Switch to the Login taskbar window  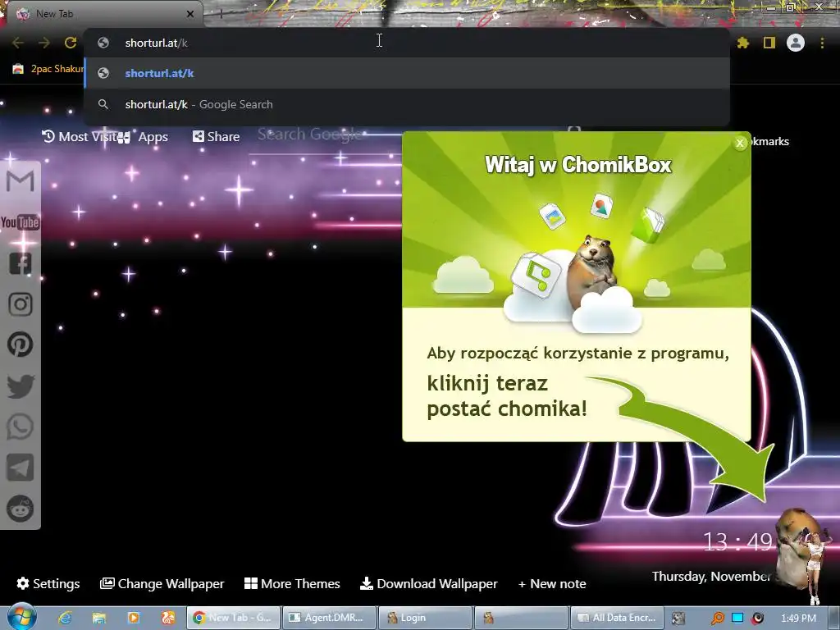tap(426, 618)
